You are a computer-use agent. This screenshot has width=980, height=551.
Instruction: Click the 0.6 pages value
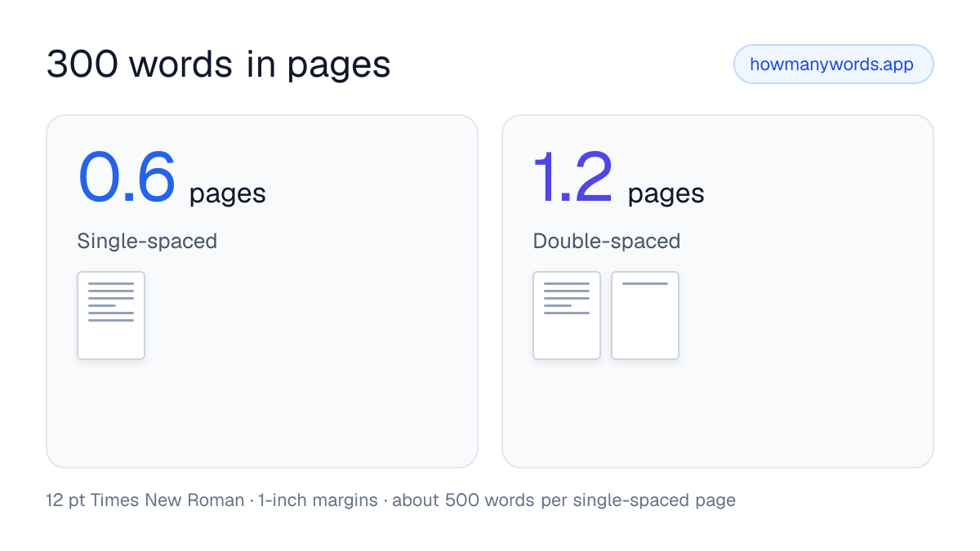(171, 179)
